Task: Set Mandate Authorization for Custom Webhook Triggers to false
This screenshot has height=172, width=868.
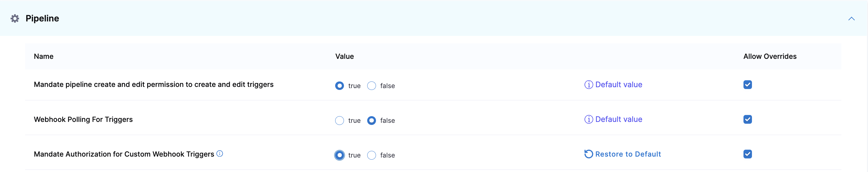Action: point(371,155)
